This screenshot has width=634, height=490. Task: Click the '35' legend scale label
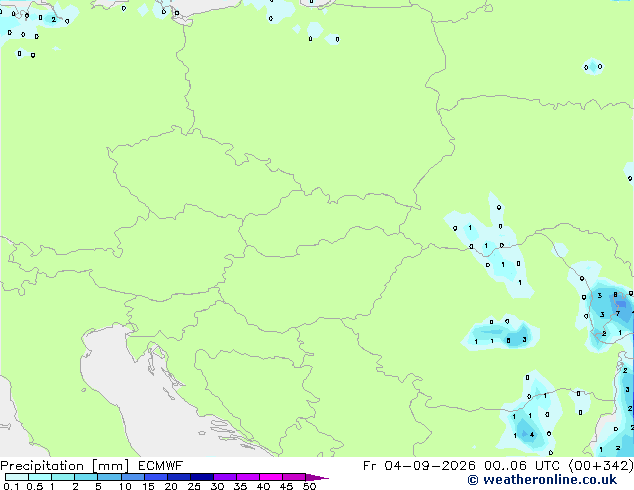tap(240, 486)
